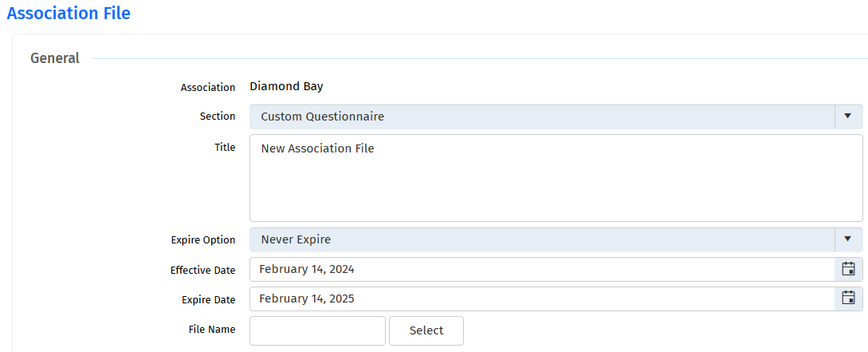This screenshot has height=352, width=868.
Task: Click the Effective Date field label
Action: tap(202, 271)
